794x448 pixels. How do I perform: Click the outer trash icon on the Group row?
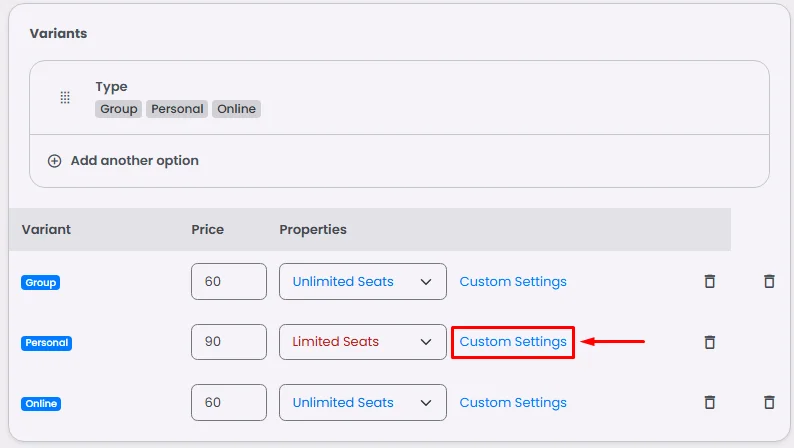pyautogui.click(x=769, y=282)
